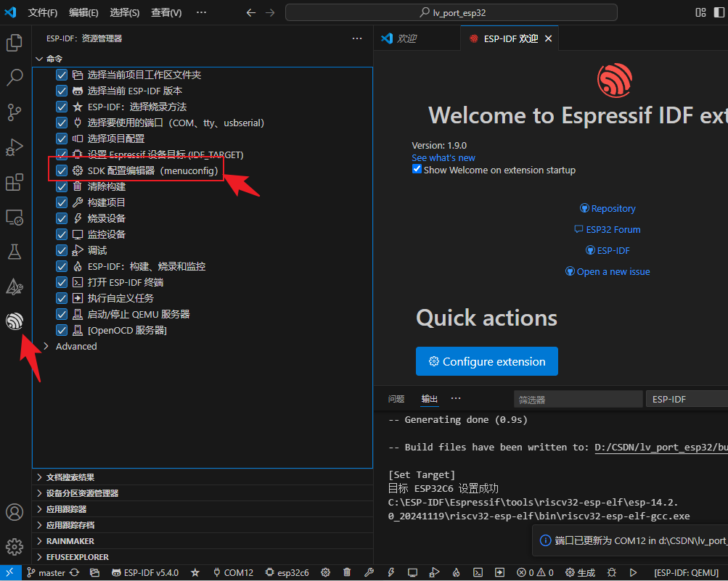Open ESP-IDF terminal icon in status bar
Image resolution: width=728 pixels, height=581 pixels.
pyautogui.click(x=478, y=572)
